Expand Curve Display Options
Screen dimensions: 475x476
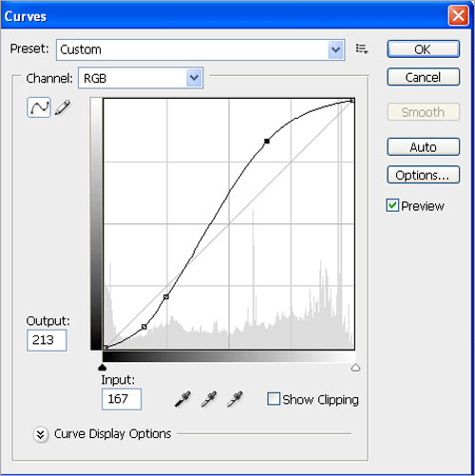point(41,434)
